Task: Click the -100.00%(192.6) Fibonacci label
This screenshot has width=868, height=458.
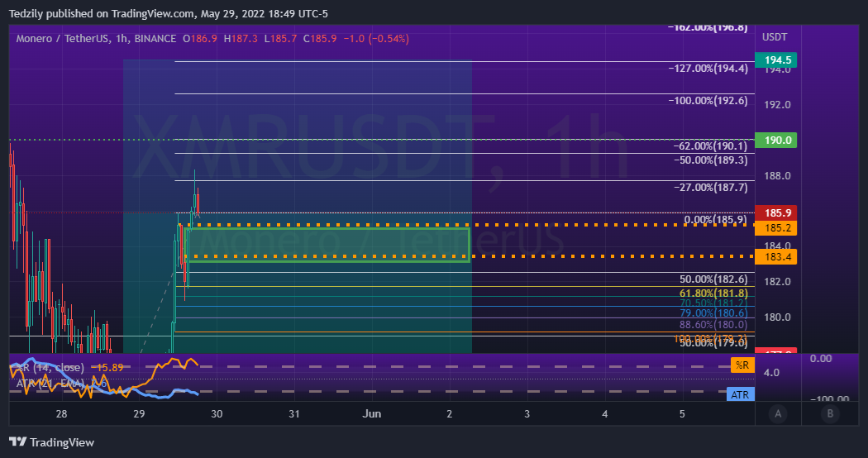Action: point(708,101)
